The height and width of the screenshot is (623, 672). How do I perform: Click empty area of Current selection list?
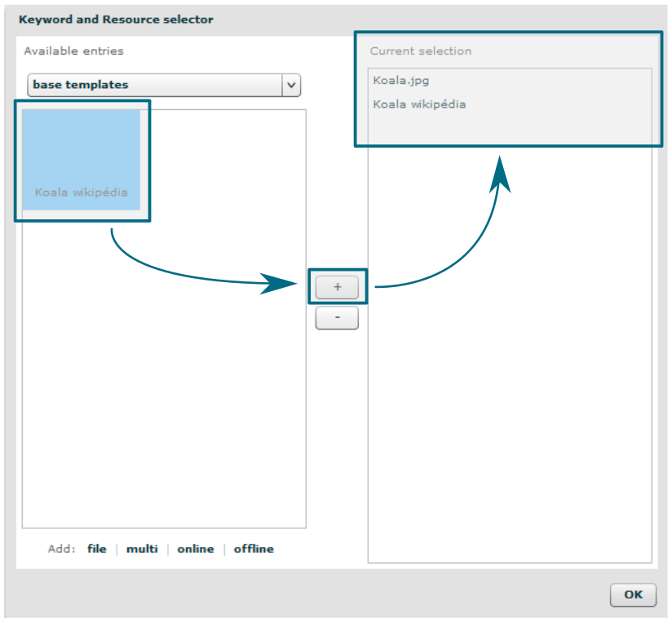[510, 367]
